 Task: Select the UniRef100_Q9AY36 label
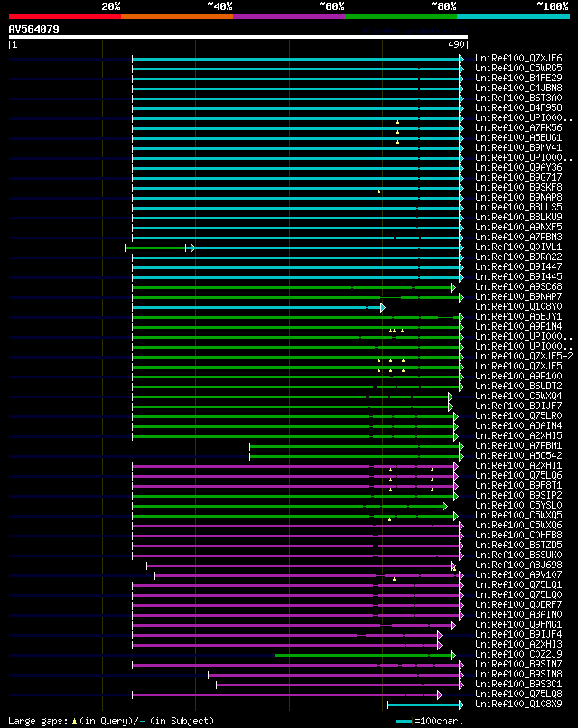518,168
